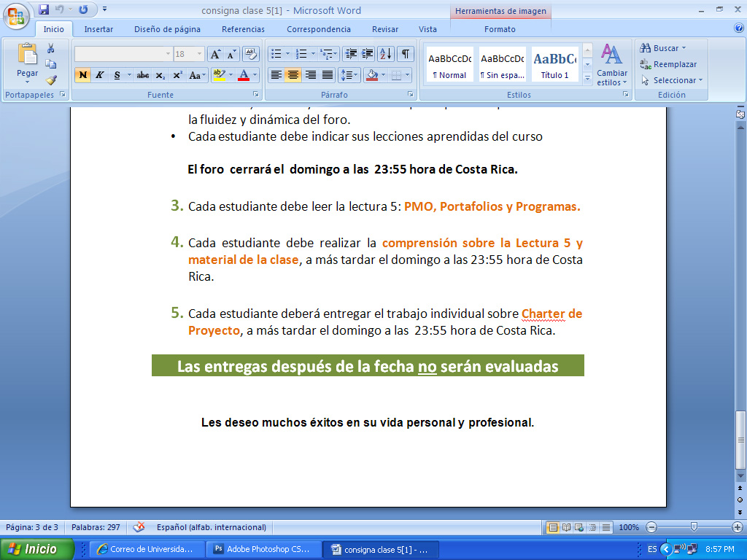Toggle italic (K) formatting
This screenshot has width=747, height=560.
point(99,75)
